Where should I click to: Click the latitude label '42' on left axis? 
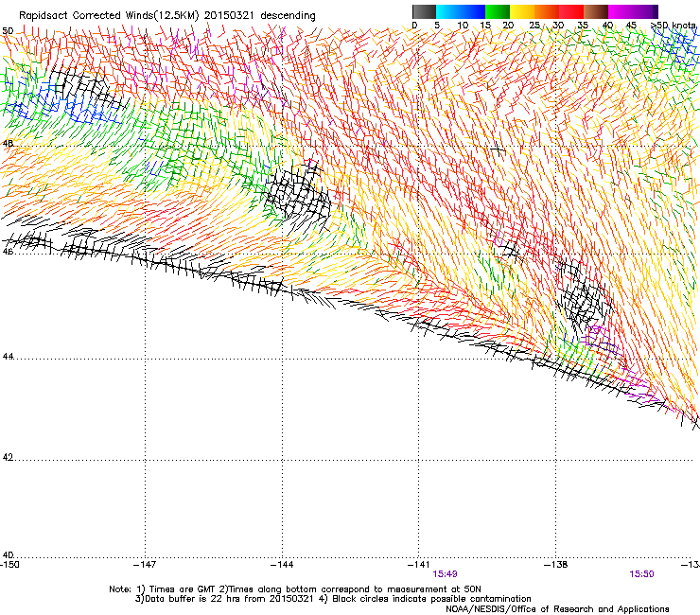click(8, 457)
